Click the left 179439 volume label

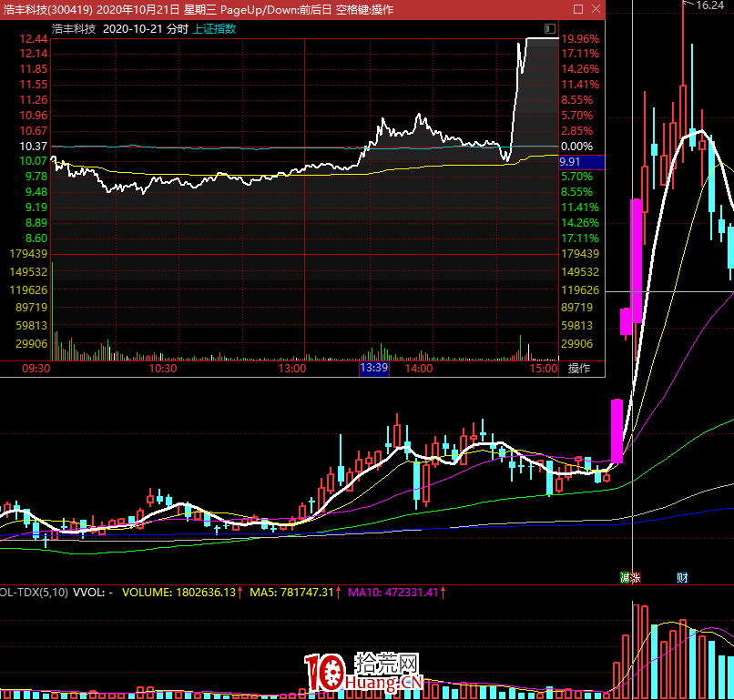pos(28,254)
